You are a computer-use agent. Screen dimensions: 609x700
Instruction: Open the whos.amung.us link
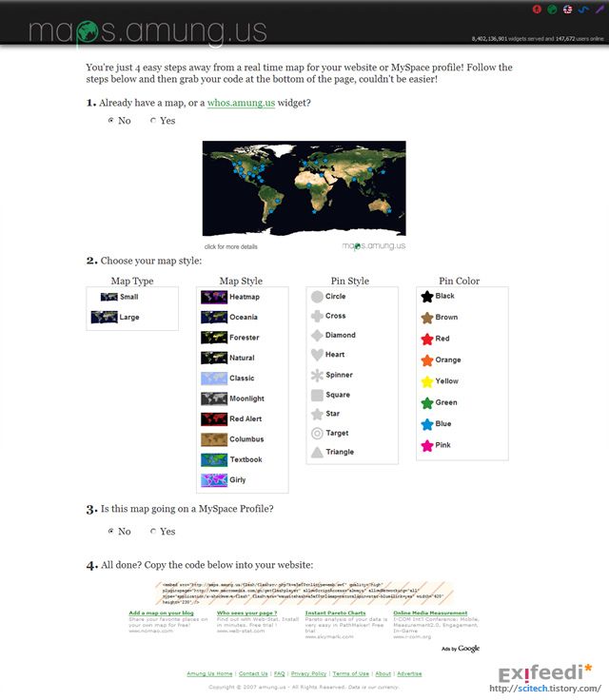(x=241, y=103)
